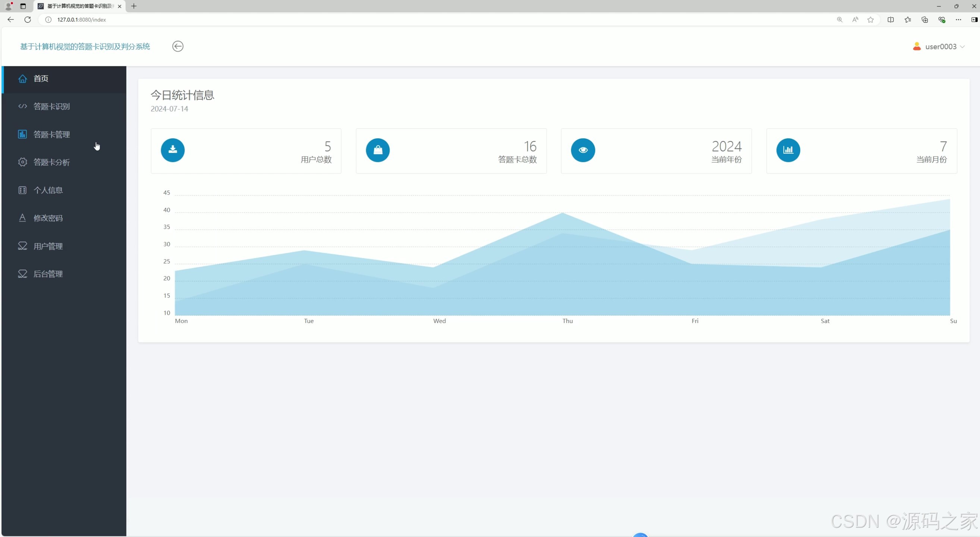The height and width of the screenshot is (537, 980).
Task: Go to 答题卡管理 in sidebar
Action: [52, 135]
